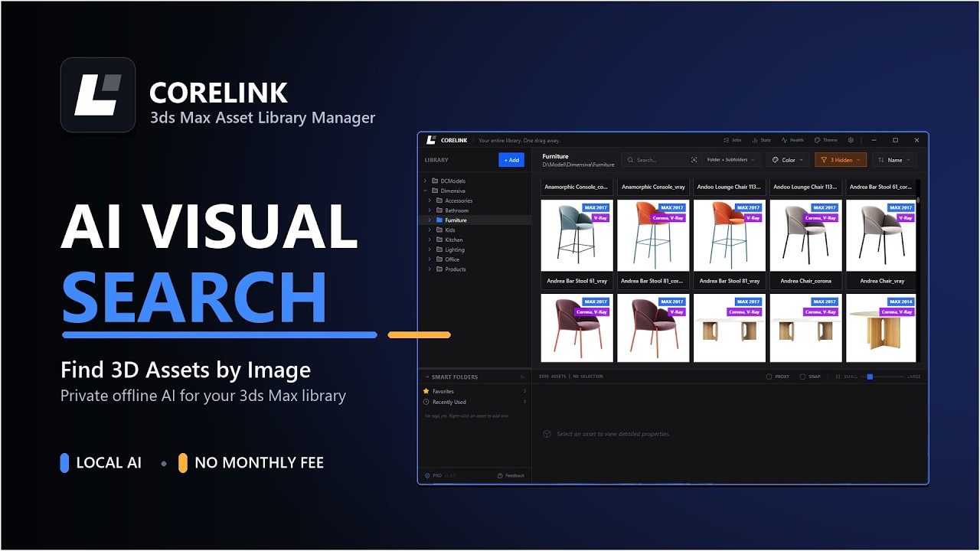980x551 pixels.
Task: Expand the Products subfolder arrow
Action: pos(430,269)
